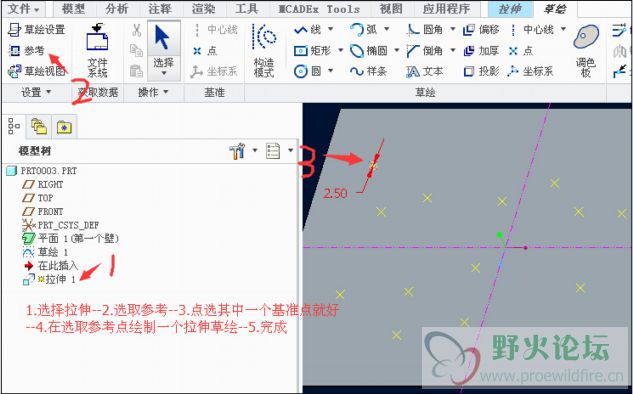
Task: Select 平面 1 (第一个壁) feature
Action: click(71, 239)
